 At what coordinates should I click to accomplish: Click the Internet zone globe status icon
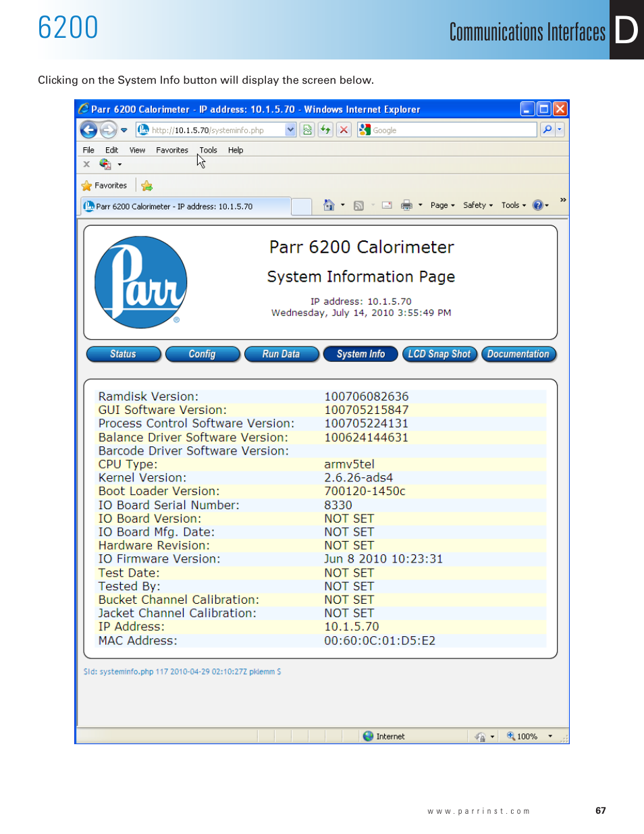(368, 736)
